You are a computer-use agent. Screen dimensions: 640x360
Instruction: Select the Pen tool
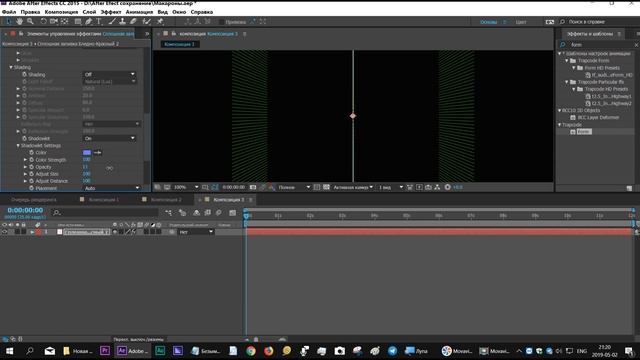pyautogui.click(x=89, y=22)
